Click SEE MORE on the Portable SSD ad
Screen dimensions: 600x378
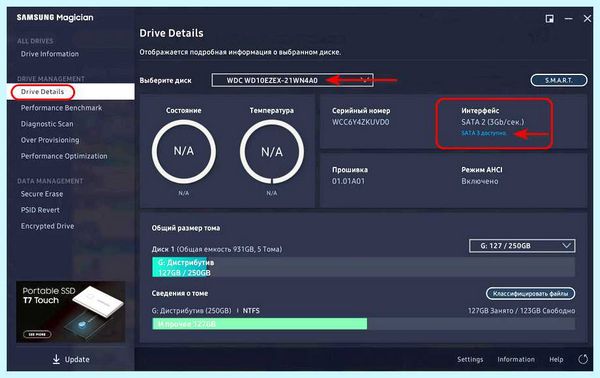[x=37, y=334]
